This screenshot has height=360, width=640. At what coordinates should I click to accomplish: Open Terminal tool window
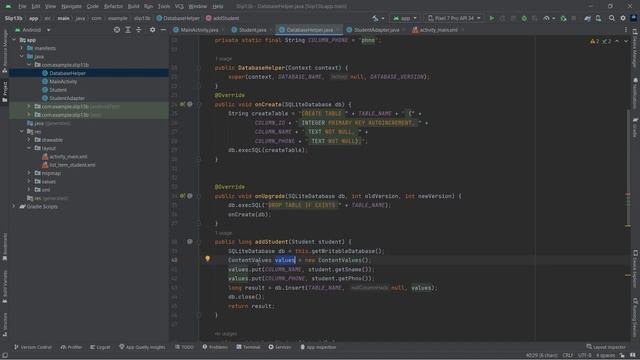[x=248, y=347]
